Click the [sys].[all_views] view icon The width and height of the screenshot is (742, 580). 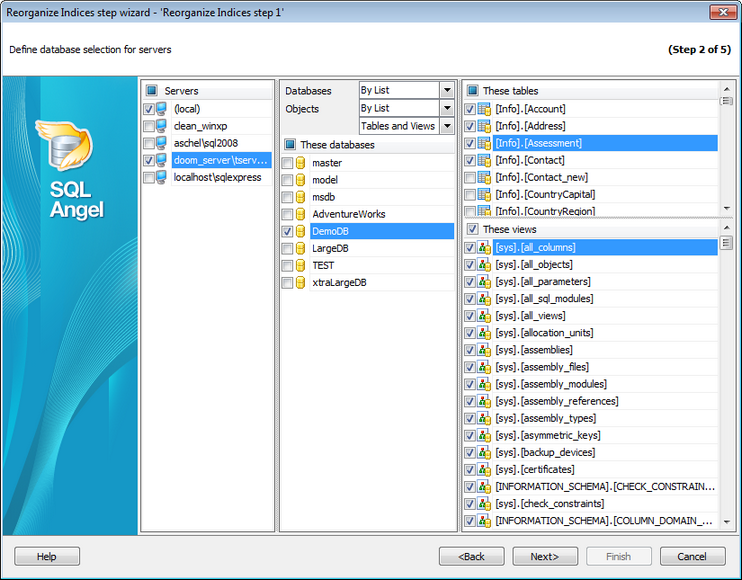[x=484, y=316]
